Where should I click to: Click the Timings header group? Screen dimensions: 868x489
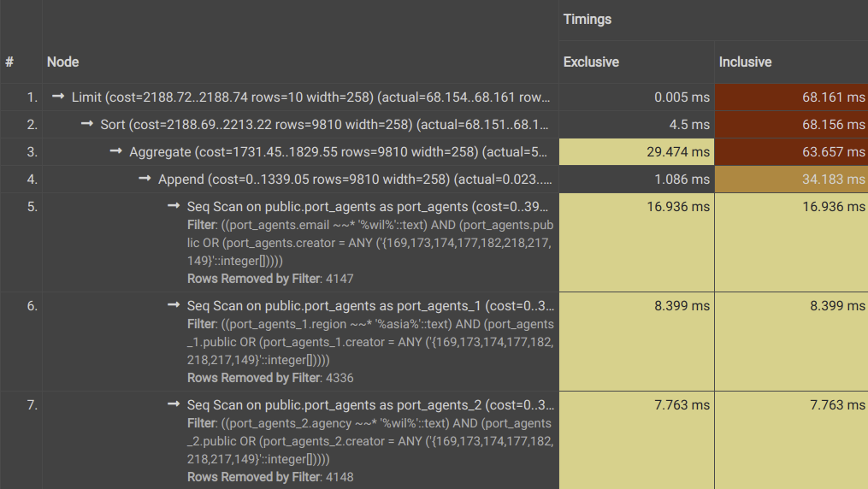[x=588, y=20]
